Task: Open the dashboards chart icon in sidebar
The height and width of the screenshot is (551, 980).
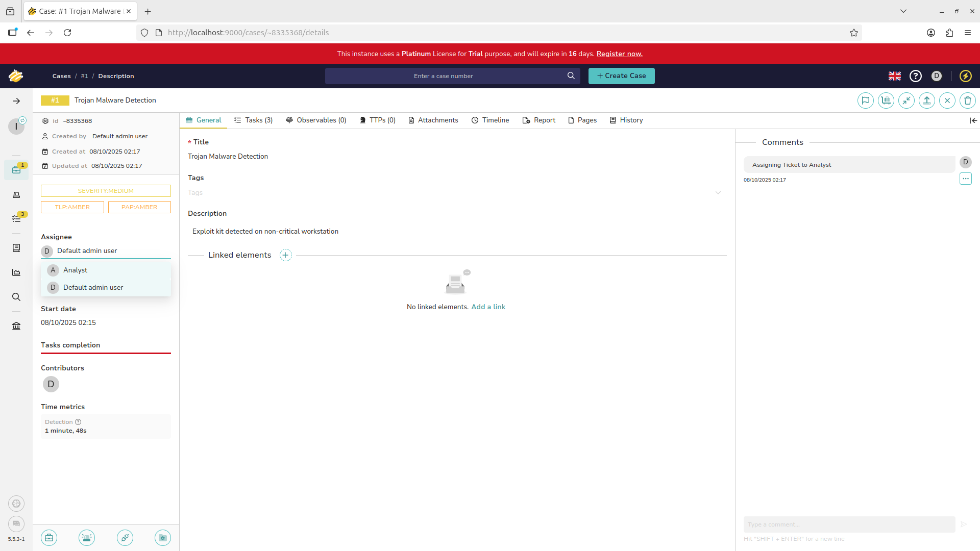Action: coord(16,272)
